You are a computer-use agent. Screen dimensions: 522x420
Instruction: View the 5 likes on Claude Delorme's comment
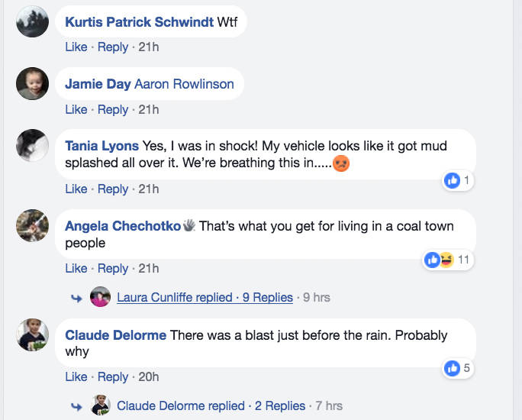458,368
